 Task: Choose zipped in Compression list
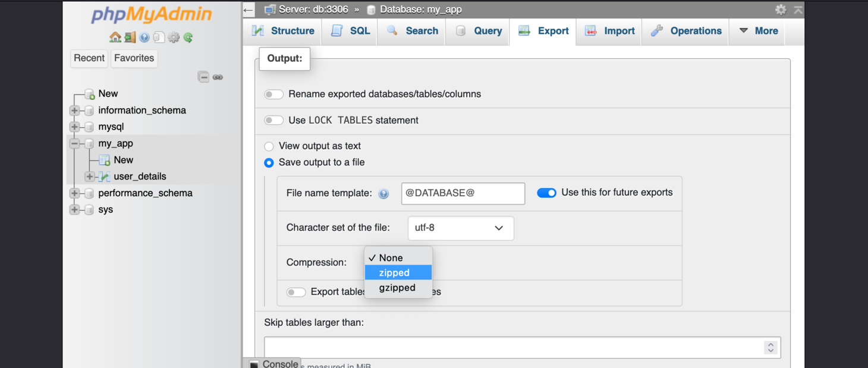tap(398, 272)
